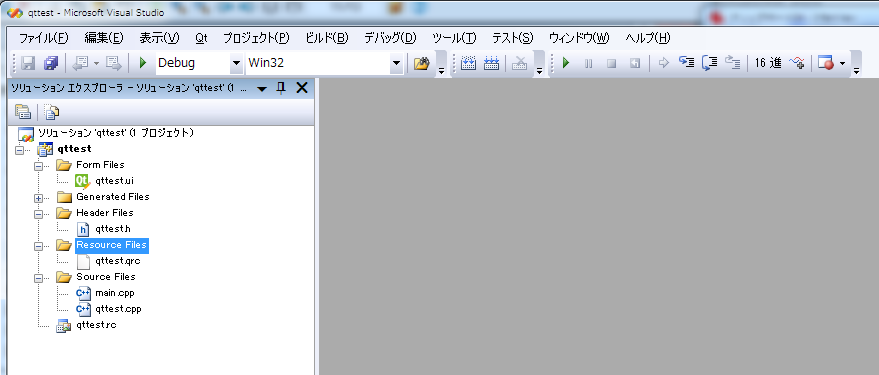Click the Stop Debugging square icon
The height and width of the screenshot is (375, 879).
[612, 63]
